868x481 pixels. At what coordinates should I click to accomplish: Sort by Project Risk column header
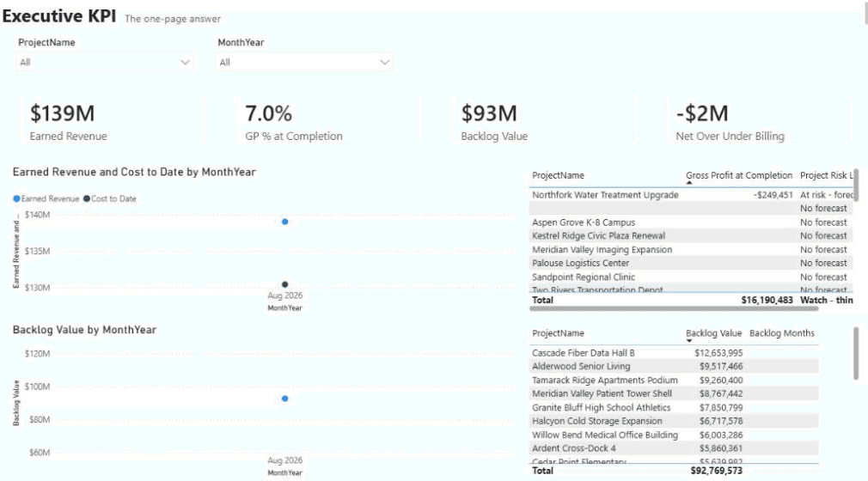[826, 175]
